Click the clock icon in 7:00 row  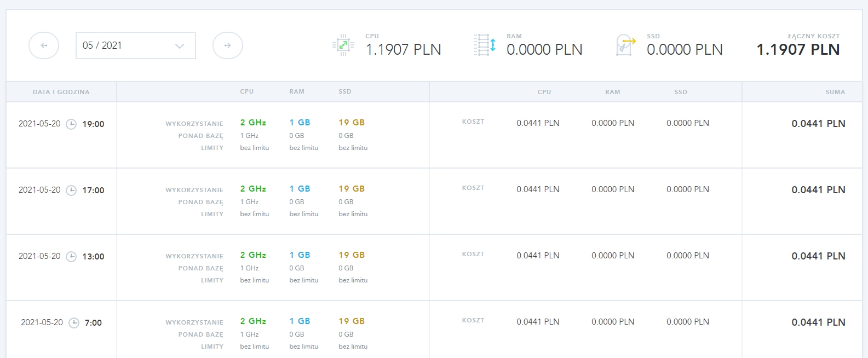coord(74,323)
